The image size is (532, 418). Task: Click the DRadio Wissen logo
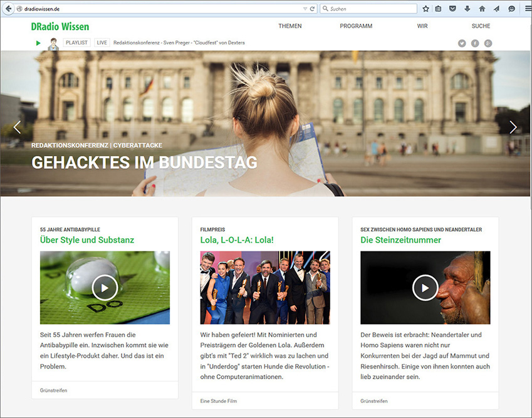(60, 26)
